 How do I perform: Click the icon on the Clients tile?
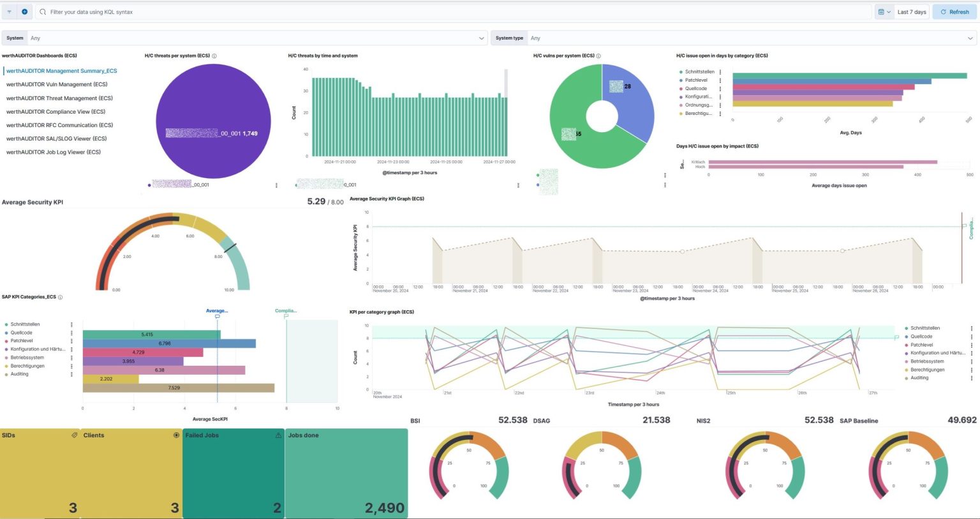176,435
